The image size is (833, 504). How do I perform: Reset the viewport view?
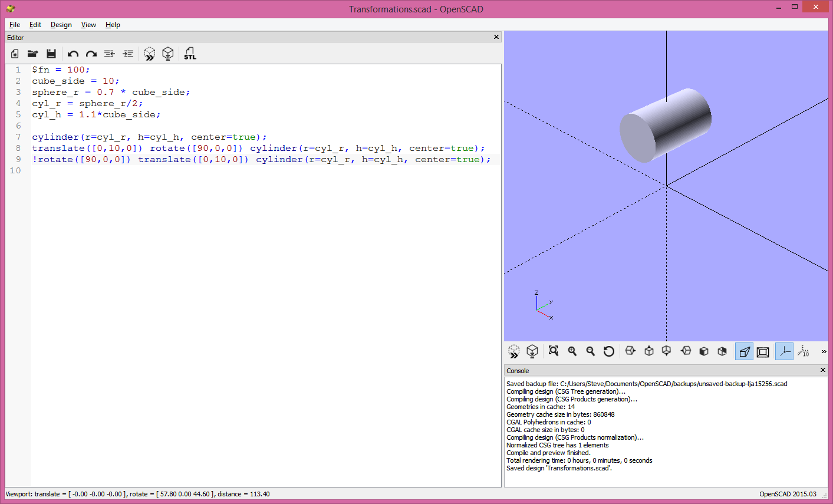[608, 351]
